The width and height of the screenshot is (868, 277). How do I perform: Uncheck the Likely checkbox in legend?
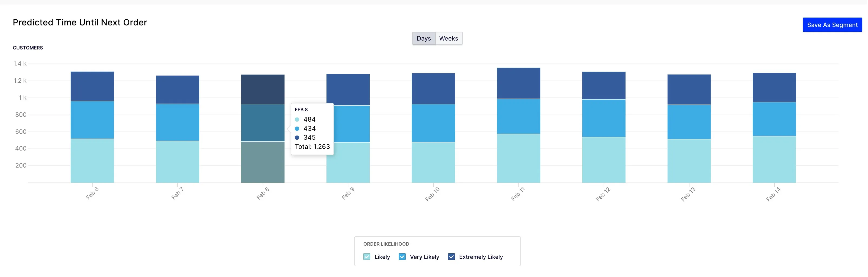[x=367, y=257]
